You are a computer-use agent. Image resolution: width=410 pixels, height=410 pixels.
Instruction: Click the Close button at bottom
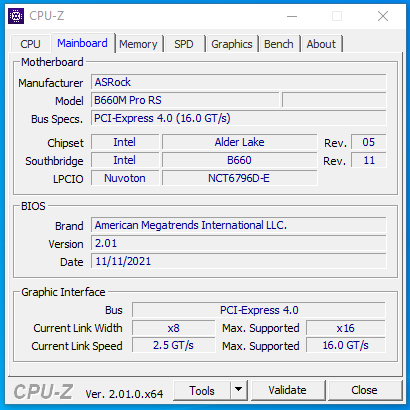pos(364,390)
